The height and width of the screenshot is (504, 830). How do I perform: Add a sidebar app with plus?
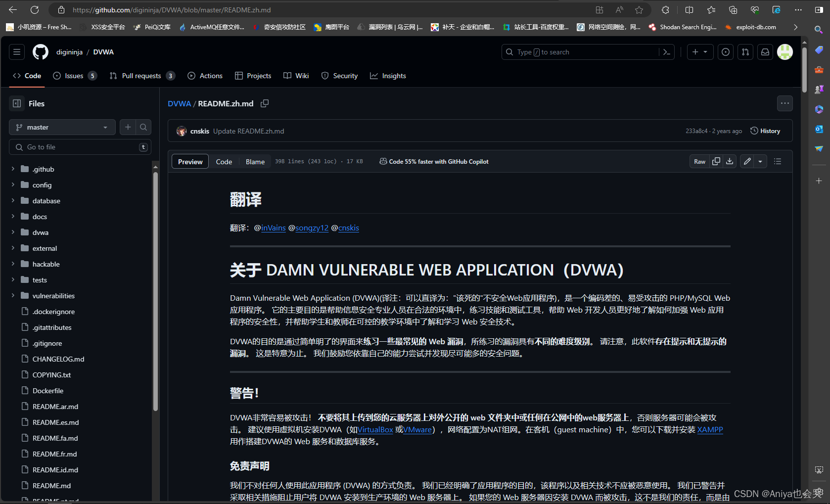pyautogui.click(x=819, y=181)
